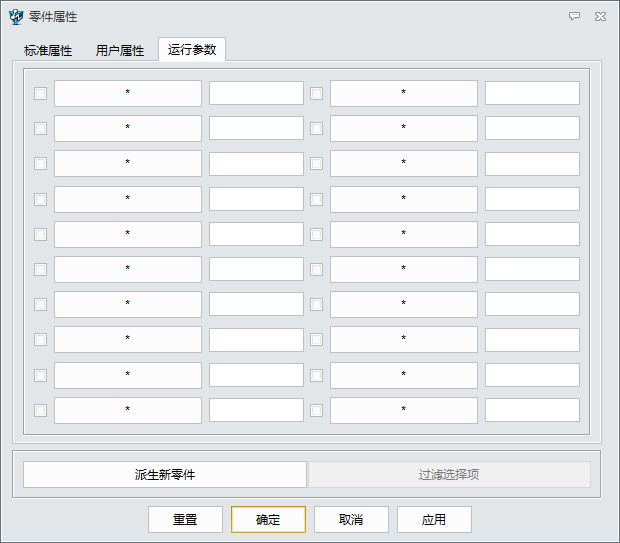
Task: Apply changes with the 应用 button
Action: (434, 520)
